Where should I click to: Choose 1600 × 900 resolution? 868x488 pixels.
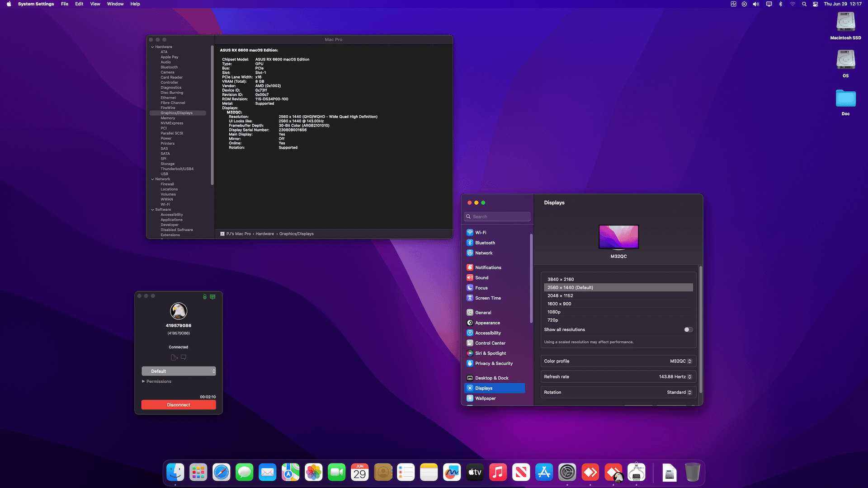point(618,304)
